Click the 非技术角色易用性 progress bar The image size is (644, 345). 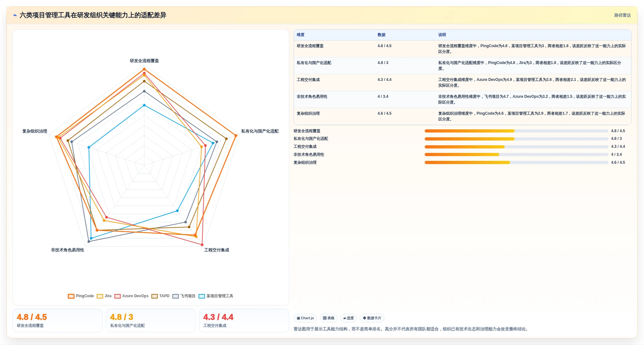tap(516, 155)
